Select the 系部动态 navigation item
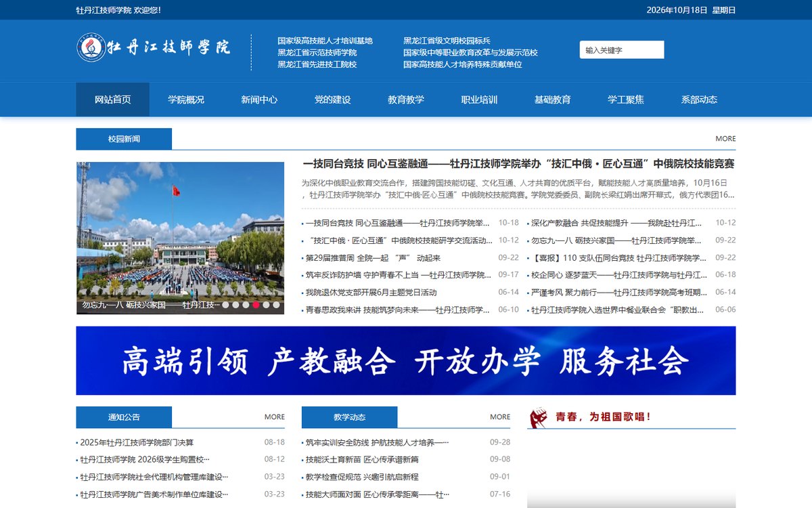The image size is (812, 508). tap(699, 100)
